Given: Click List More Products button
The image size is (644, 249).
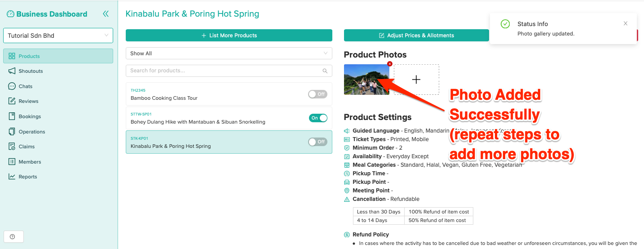Looking at the screenshot, I should [x=229, y=36].
